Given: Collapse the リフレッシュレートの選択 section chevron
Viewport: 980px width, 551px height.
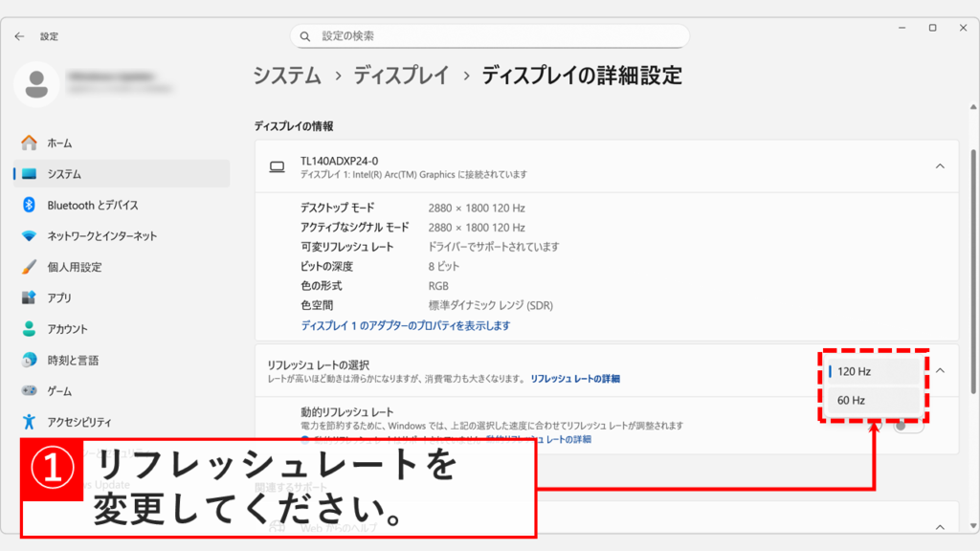Looking at the screenshot, I should click(942, 369).
